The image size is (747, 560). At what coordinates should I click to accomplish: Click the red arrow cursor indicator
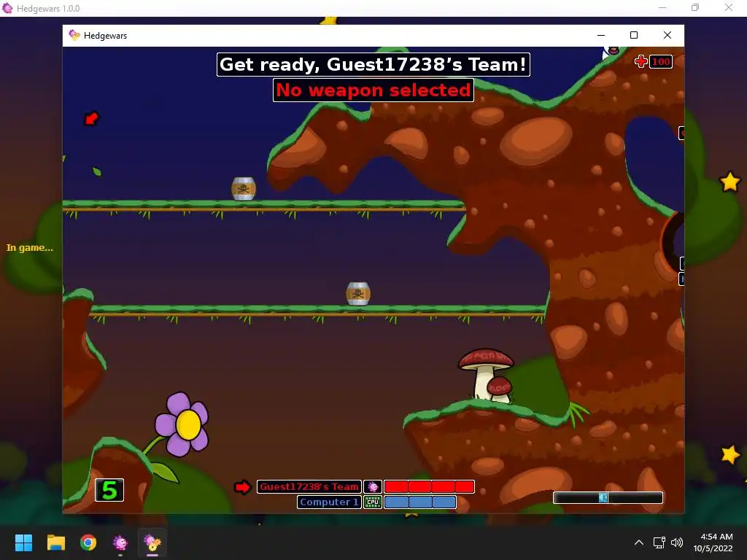91,118
